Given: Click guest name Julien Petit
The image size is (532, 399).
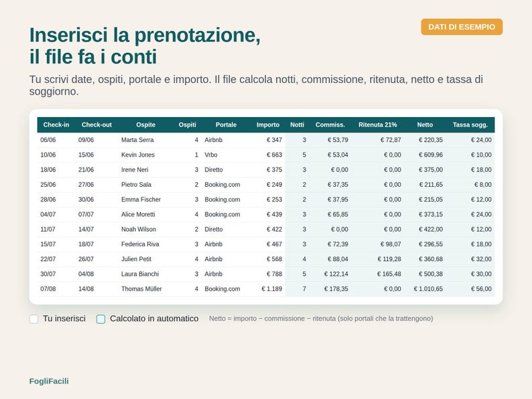Looking at the screenshot, I should coord(136,259).
